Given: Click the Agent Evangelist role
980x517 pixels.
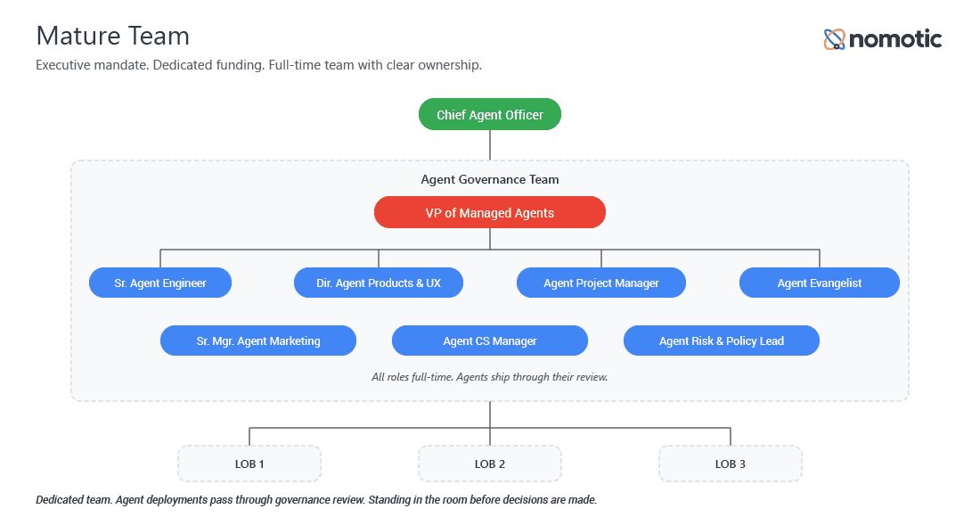Looking at the screenshot, I should pos(820,283).
